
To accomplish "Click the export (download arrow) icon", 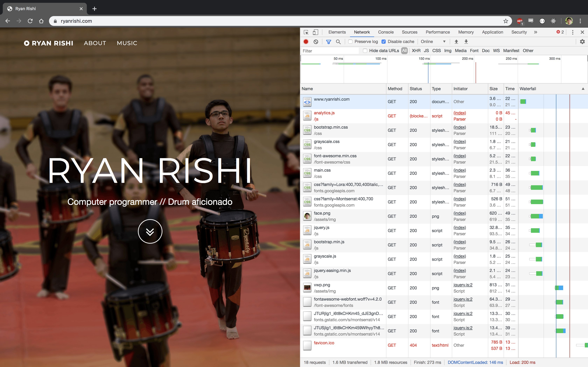I will click(x=466, y=41).
